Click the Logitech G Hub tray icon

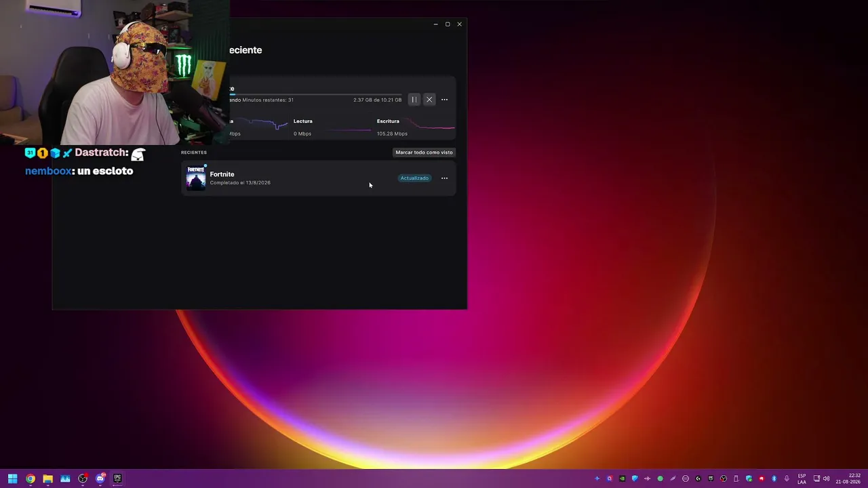[698, 479]
